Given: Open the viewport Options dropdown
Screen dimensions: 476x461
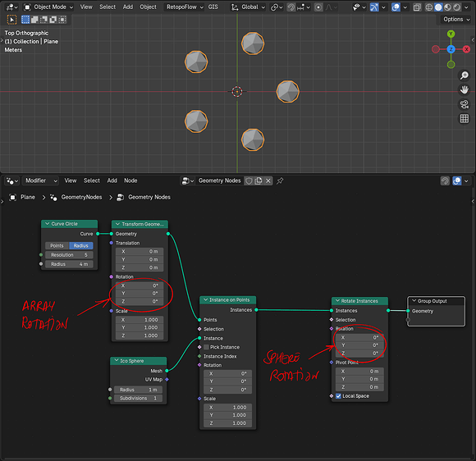Looking at the screenshot, I should click(x=456, y=20).
